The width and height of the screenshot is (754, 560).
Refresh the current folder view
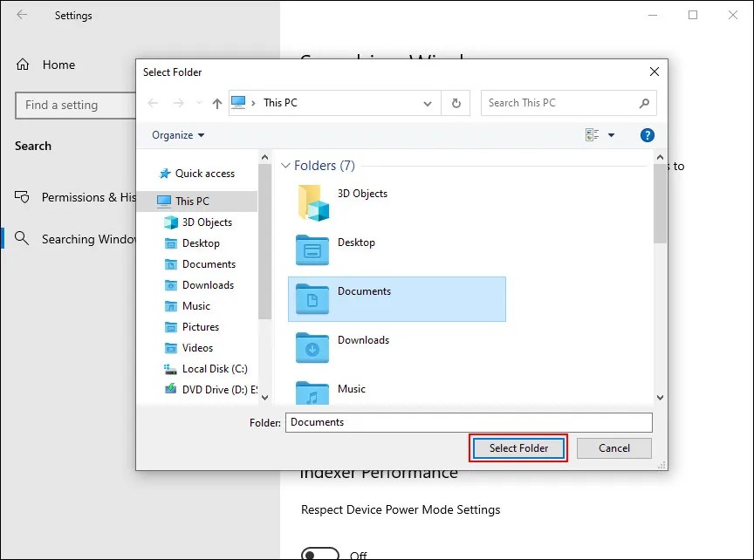(456, 103)
